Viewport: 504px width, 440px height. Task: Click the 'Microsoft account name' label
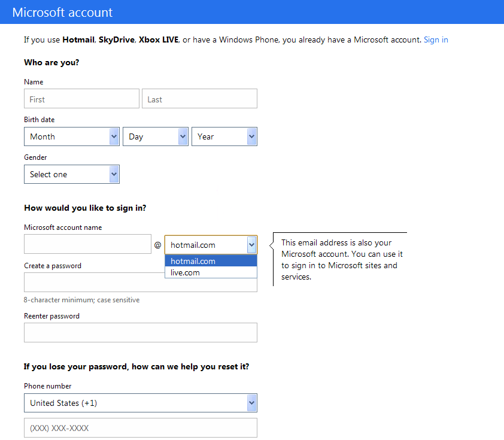coord(63,227)
